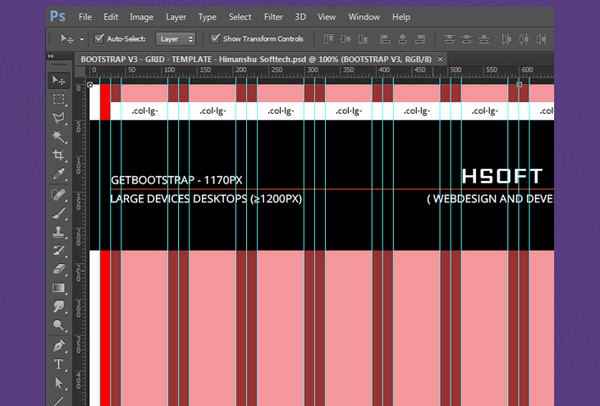
Task: Toggle the Auto-Select checkbox
Action: (x=99, y=38)
